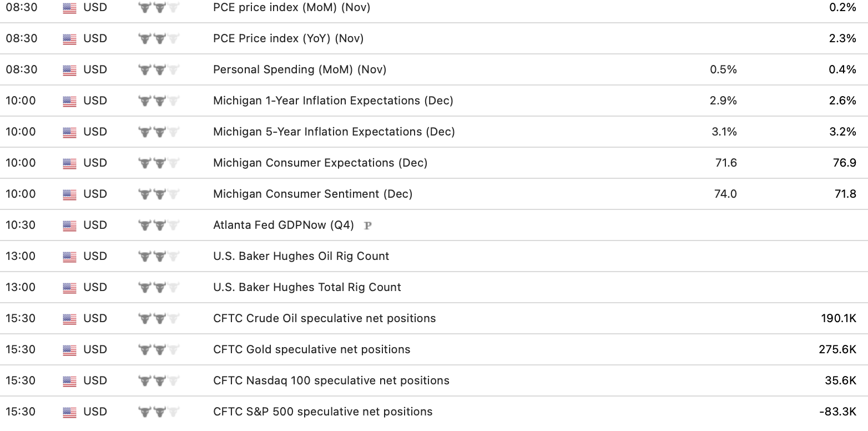
Task: Open the PCE Price index (YoY) (Nov) event
Action: pyautogui.click(x=288, y=38)
